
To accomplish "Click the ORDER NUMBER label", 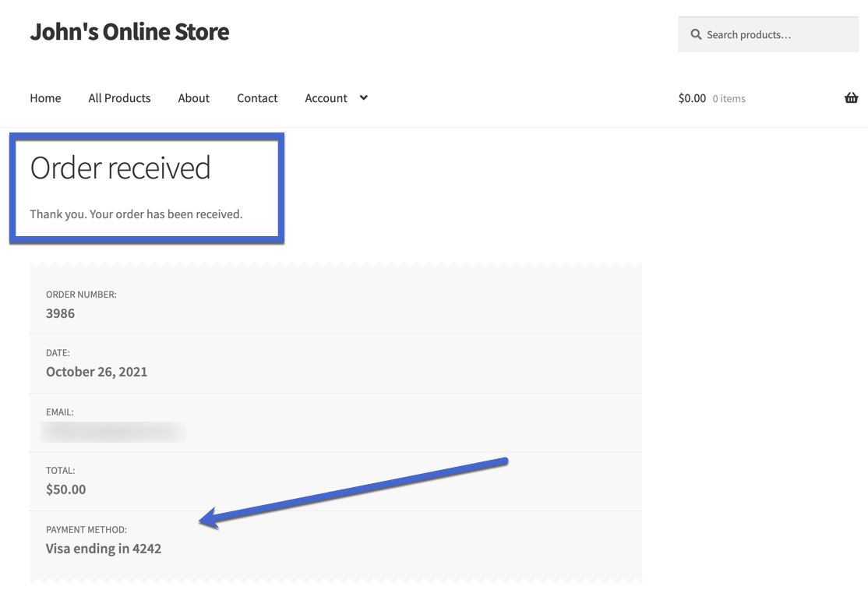I will pos(81,295).
